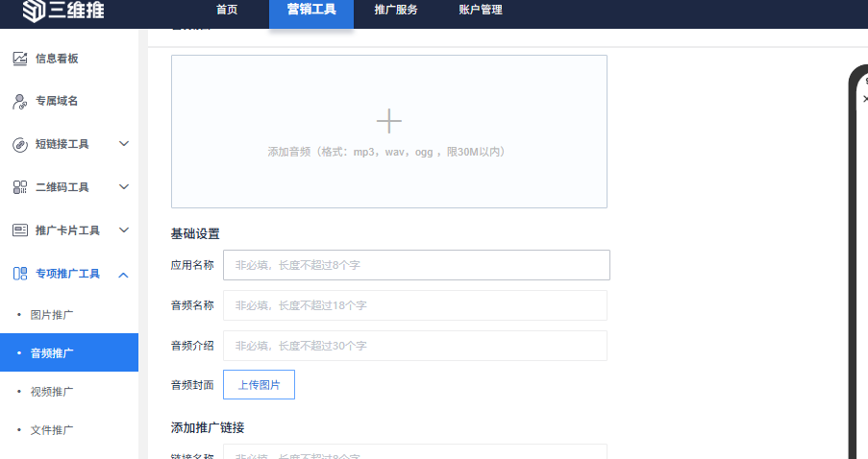Click the 推广卡片工具 card icon

coord(19,230)
